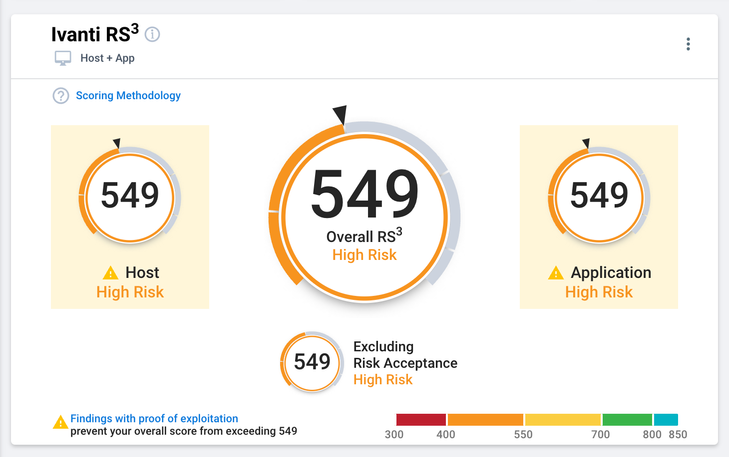Click the info icon beside Ivanti RS³
This screenshot has width=729, height=457.
click(x=152, y=34)
